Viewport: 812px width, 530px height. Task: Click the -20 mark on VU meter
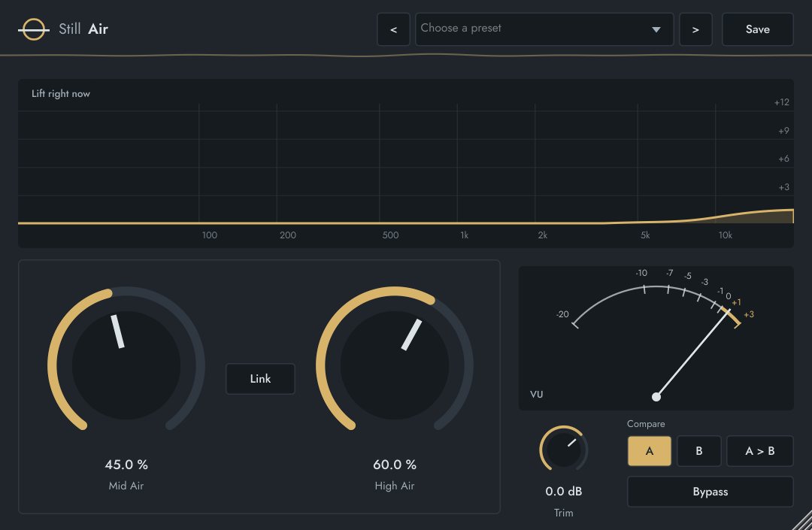(562, 314)
